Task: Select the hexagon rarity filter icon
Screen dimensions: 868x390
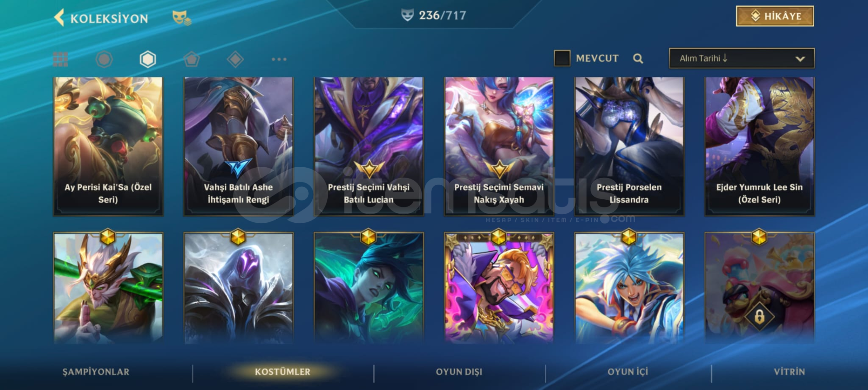Action: [x=148, y=59]
